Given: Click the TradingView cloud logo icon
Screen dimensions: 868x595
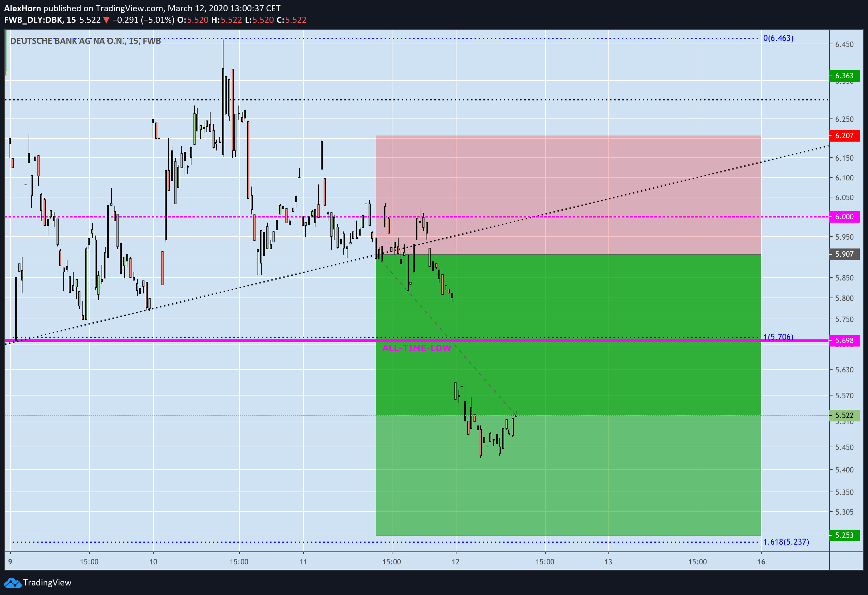Looking at the screenshot, I should (12, 583).
